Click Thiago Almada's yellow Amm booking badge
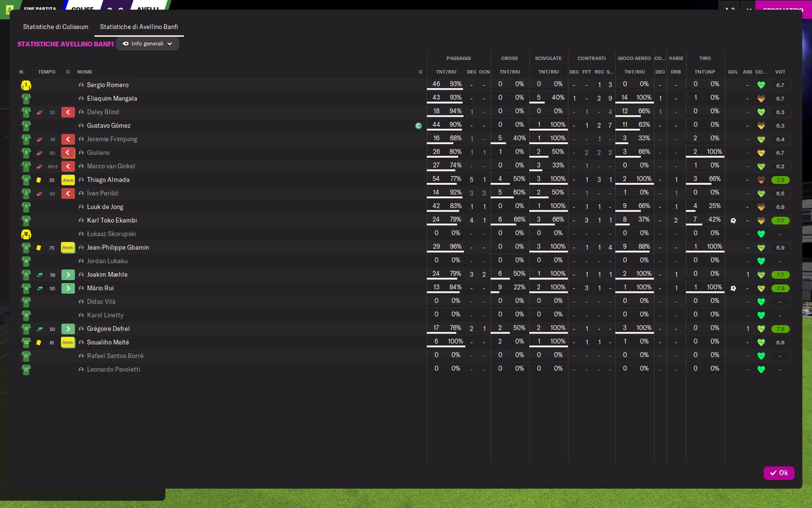This screenshot has height=508, width=812. click(x=68, y=180)
